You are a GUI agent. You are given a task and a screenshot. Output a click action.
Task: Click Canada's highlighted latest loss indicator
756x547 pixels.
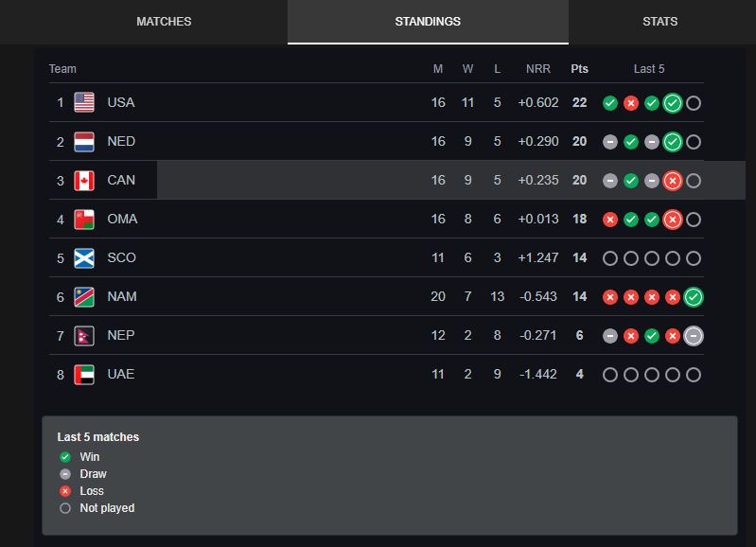[x=673, y=181]
